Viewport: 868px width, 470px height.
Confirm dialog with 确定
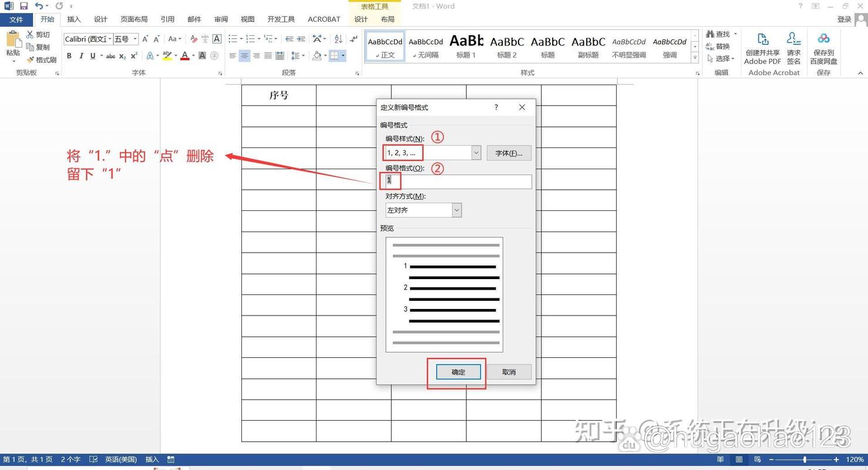click(x=458, y=372)
